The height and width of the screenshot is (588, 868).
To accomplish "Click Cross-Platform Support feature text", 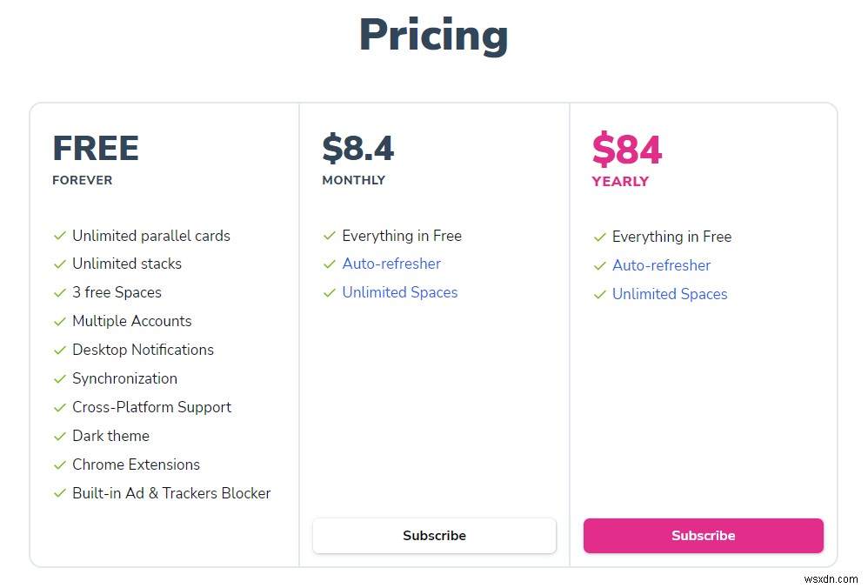I will tap(151, 407).
